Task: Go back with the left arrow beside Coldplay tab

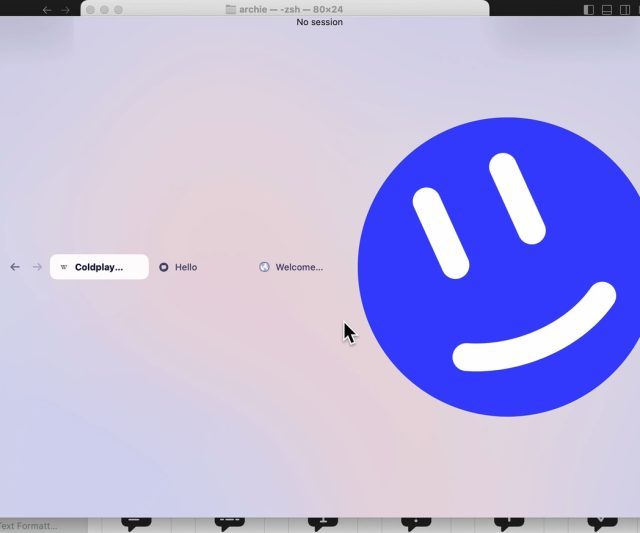Action: (15, 267)
